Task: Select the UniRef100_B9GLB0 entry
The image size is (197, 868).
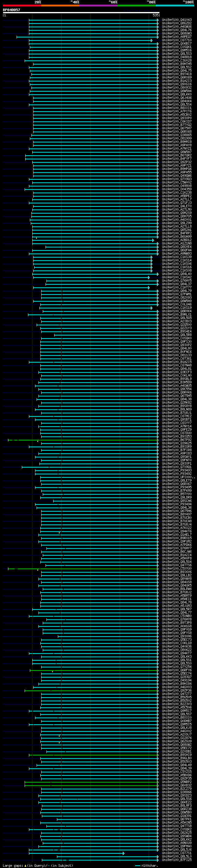Action: tap(177, 758)
